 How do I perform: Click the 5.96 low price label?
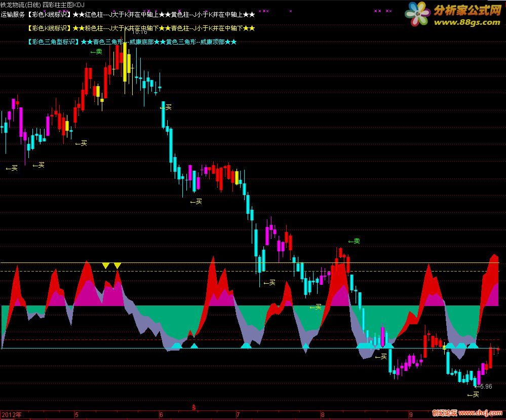tap(485, 386)
